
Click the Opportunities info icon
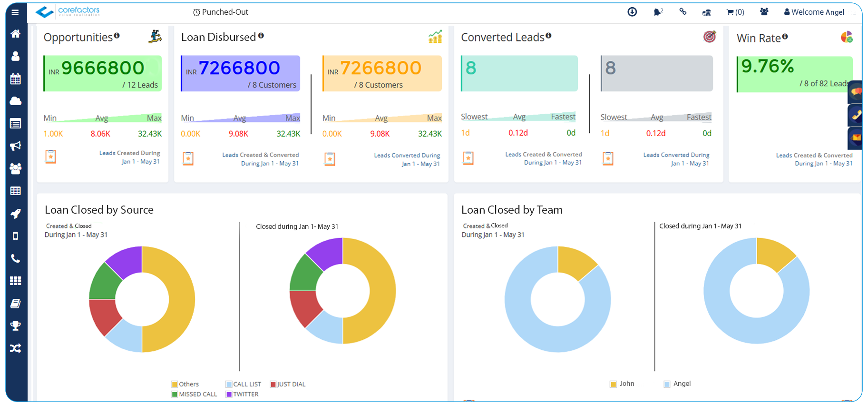(117, 36)
